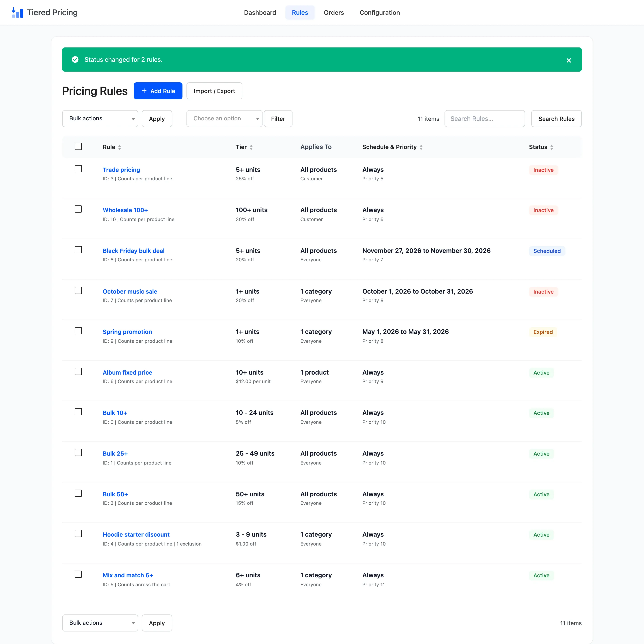Tick the Black Friday bulk deal checkbox
This screenshot has width=644, height=644.
(x=78, y=250)
